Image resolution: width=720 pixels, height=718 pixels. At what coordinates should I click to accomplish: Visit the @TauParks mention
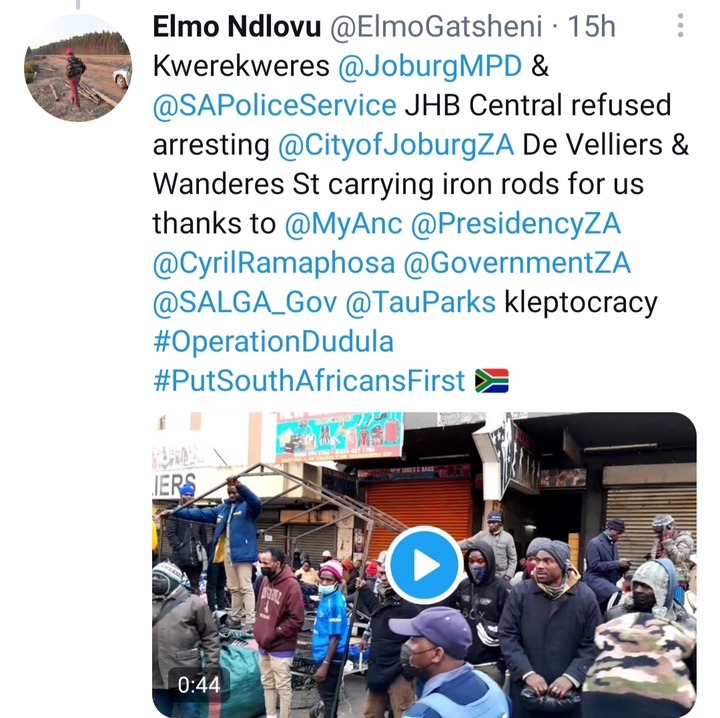420,303
